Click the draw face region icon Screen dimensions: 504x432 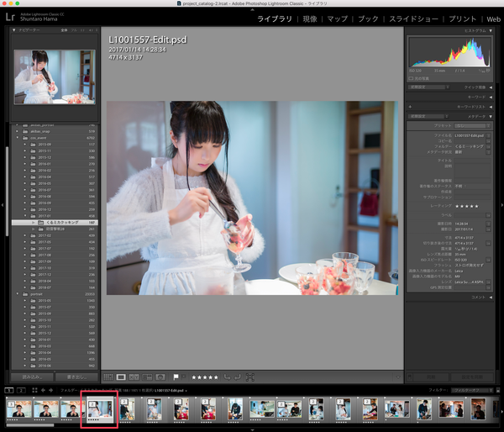pos(250,377)
